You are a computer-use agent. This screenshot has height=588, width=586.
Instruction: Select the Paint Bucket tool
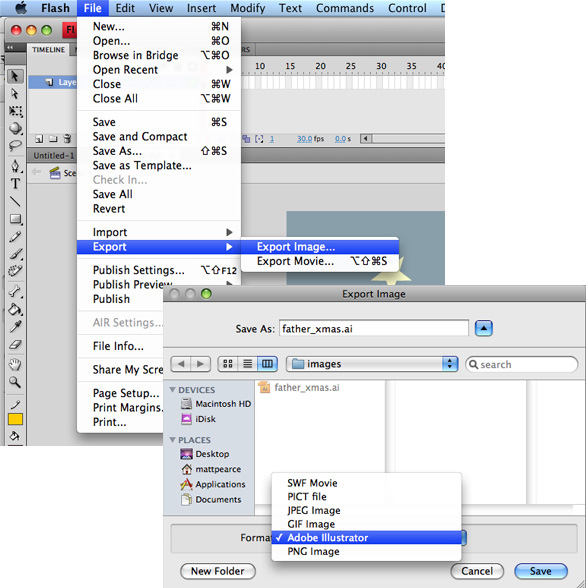click(x=15, y=309)
